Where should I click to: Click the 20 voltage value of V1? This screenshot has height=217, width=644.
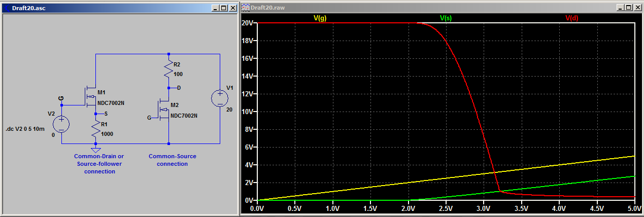click(230, 109)
